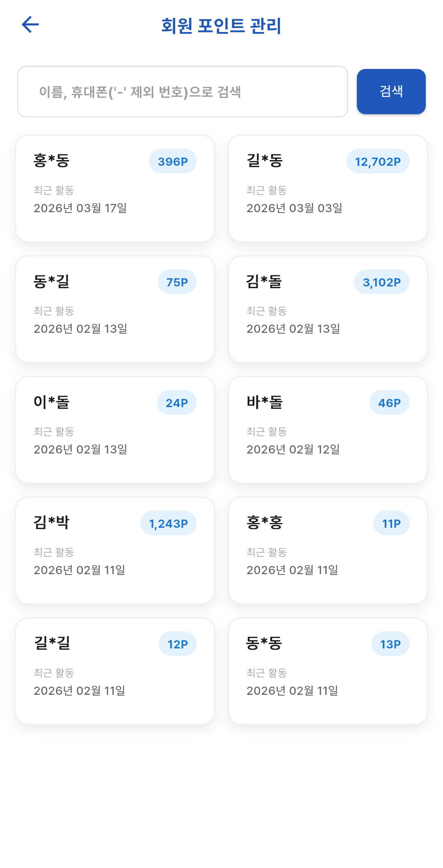Image resolution: width=443 pixels, height=868 pixels.
Task: Focus the name or phone search field
Action: [183, 92]
